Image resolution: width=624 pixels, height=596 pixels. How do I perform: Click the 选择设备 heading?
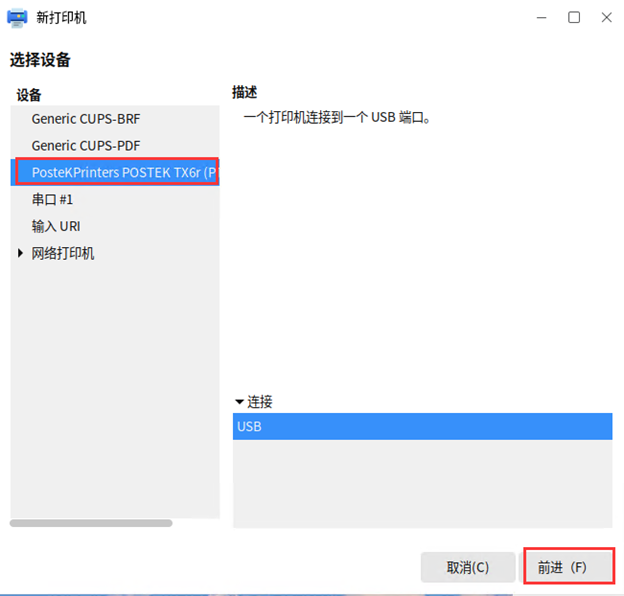pos(40,60)
